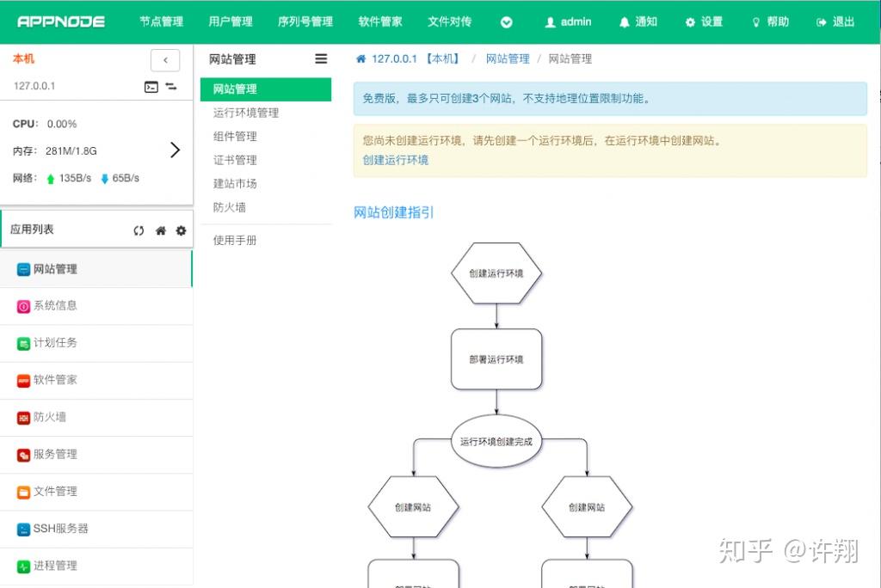Collapse the left sidebar with chevron button
Image resolution: width=881 pixels, height=588 pixels.
[165, 60]
